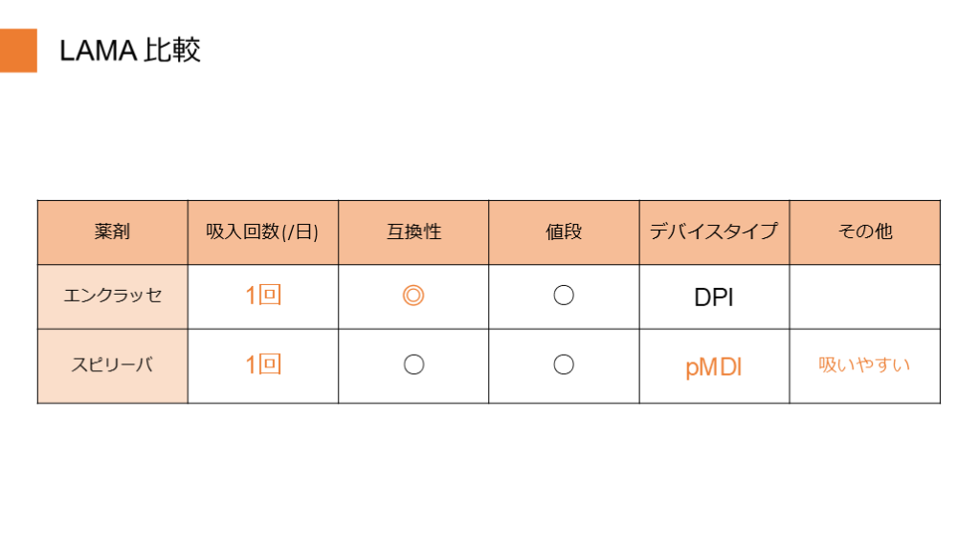Select the DPI device type text
Image resolution: width=980 pixels, height=551 pixels.
pos(714,298)
